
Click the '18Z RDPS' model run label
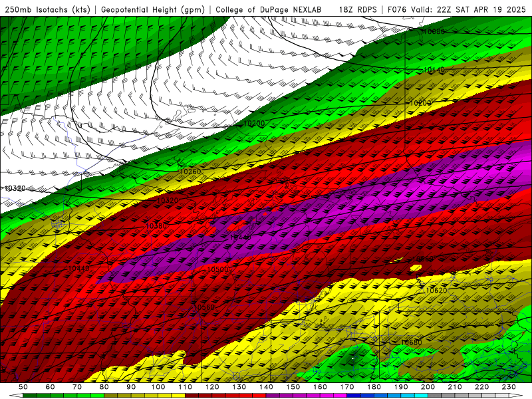tap(358, 9)
